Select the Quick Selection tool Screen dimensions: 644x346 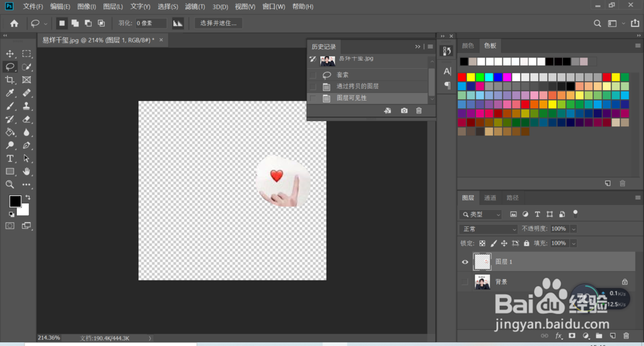tap(26, 66)
